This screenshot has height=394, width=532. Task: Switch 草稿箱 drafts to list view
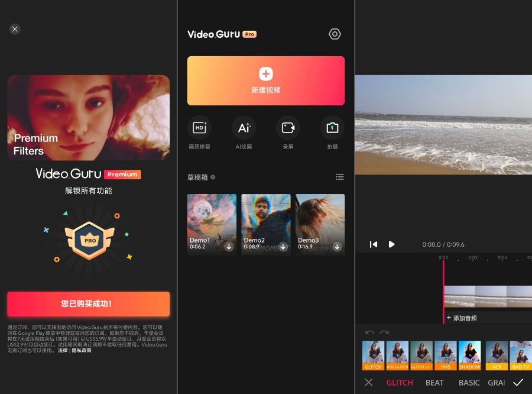point(340,176)
